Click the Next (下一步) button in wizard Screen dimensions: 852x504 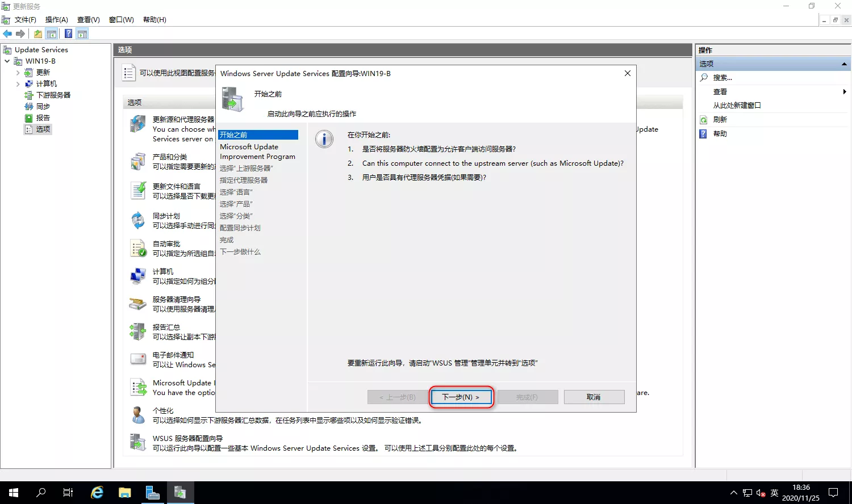(461, 397)
